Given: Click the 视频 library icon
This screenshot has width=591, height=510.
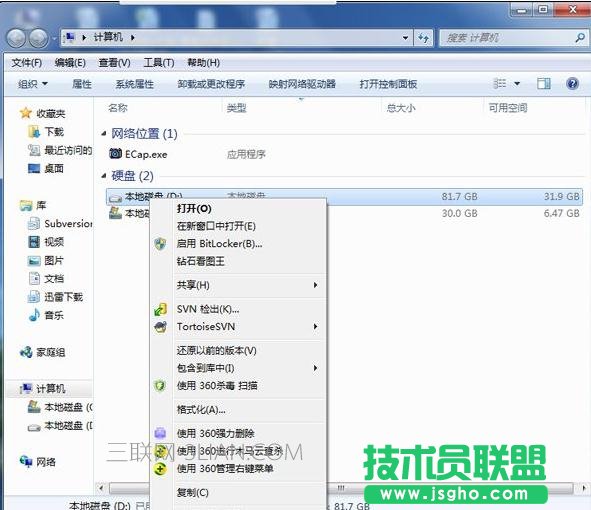Looking at the screenshot, I should [x=34, y=242].
